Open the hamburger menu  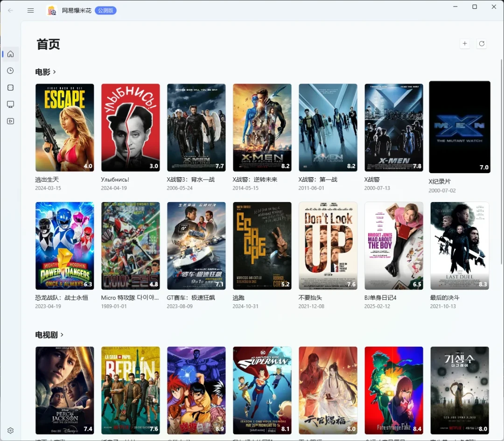tap(30, 11)
